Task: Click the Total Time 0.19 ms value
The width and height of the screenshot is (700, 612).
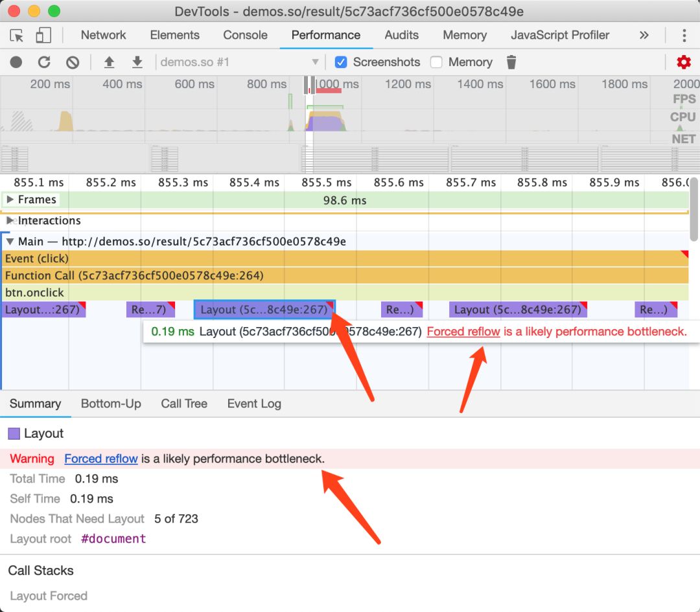Action: tap(97, 479)
